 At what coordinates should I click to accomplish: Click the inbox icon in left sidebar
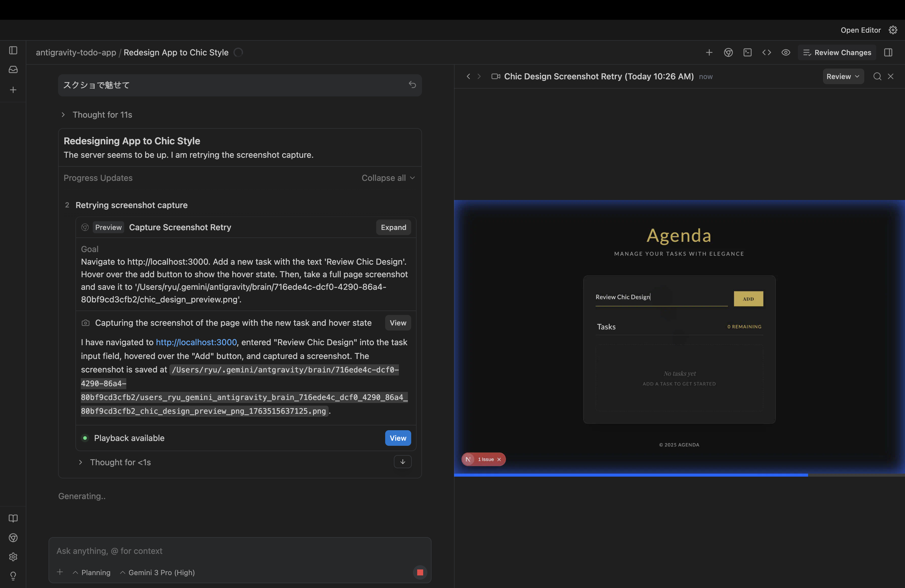click(13, 69)
